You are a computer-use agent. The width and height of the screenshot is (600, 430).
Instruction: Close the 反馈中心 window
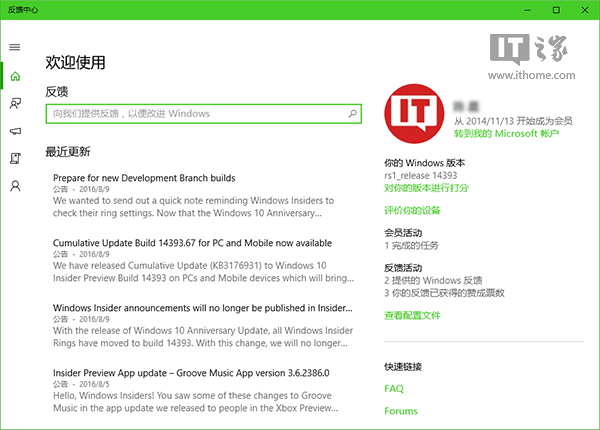pos(585,10)
